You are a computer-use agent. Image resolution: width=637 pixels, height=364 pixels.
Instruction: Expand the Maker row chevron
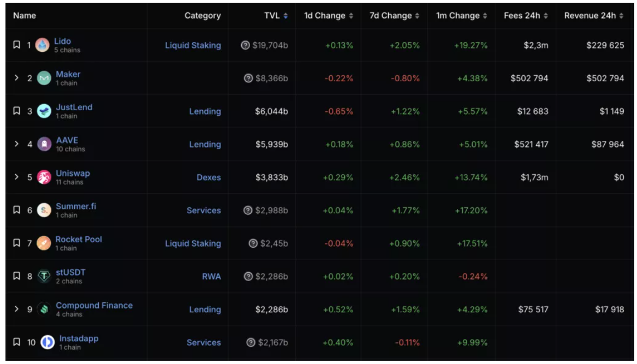[x=17, y=79]
